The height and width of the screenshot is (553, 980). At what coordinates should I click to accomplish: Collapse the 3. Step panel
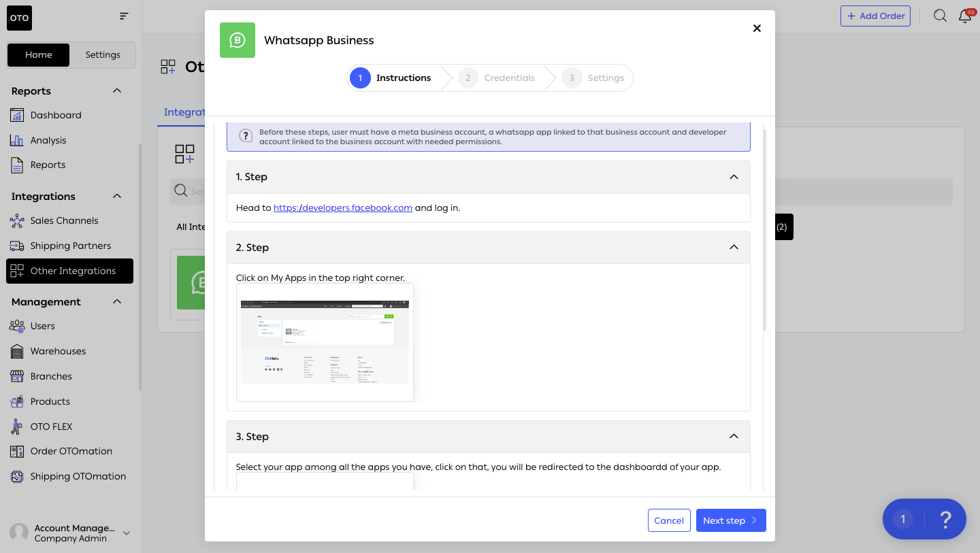tap(734, 437)
